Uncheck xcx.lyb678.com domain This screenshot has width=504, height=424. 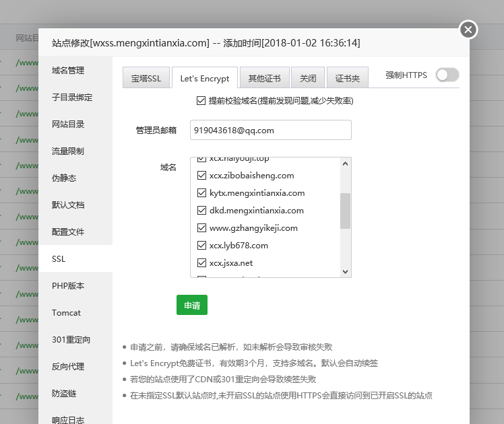pyautogui.click(x=201, y=246)
